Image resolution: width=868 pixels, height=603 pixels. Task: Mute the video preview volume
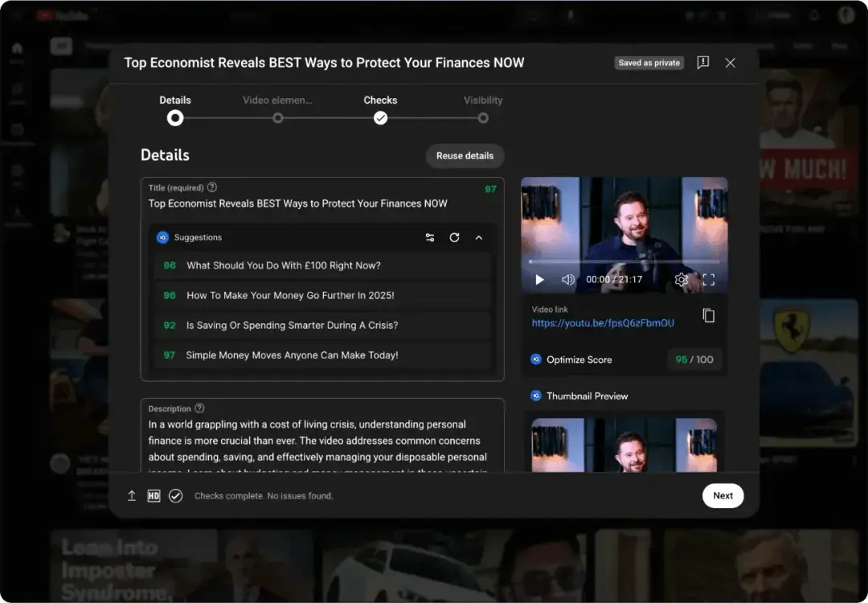click(x=568, y=280)
